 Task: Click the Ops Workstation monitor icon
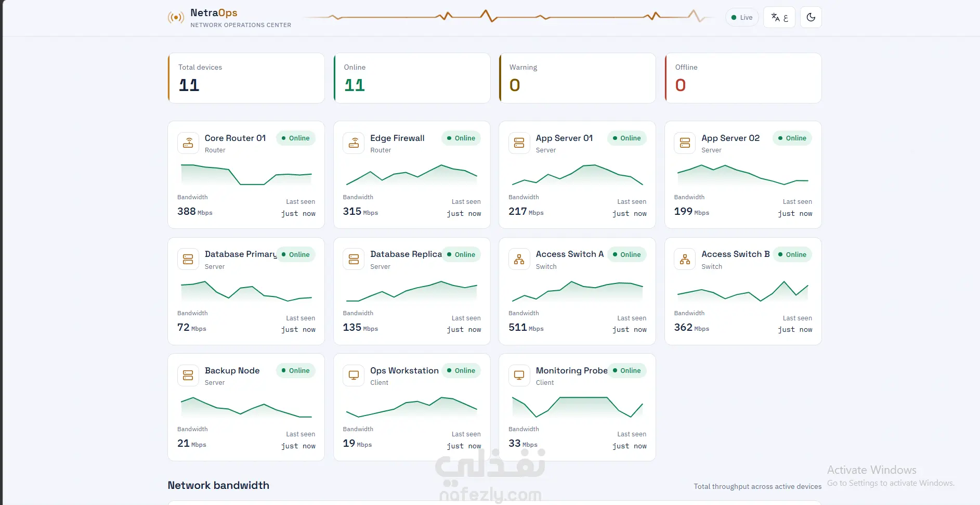point(354,375)
